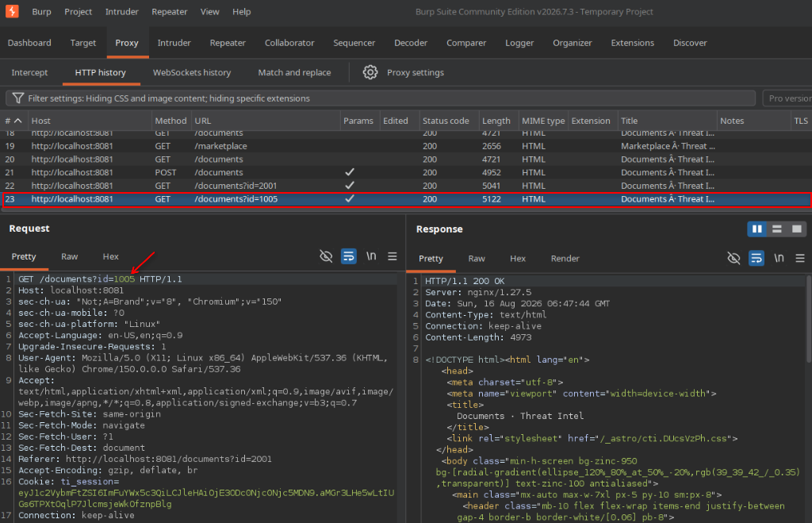
Task: Click the filter funnel icon
Action: [x=18, y=98]
